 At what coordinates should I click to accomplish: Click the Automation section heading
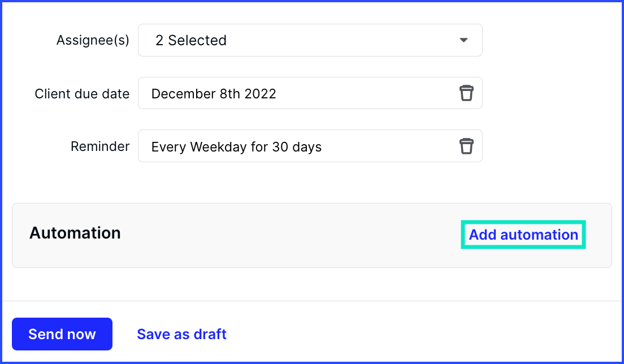[x=75, y=233]
